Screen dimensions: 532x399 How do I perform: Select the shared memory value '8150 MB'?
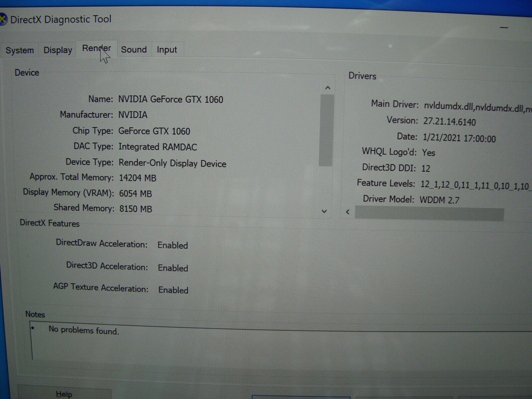click(136, 209)
